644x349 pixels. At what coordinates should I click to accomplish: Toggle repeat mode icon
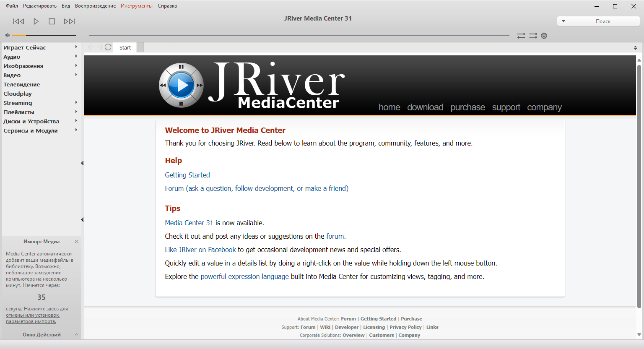pos(521,36)
